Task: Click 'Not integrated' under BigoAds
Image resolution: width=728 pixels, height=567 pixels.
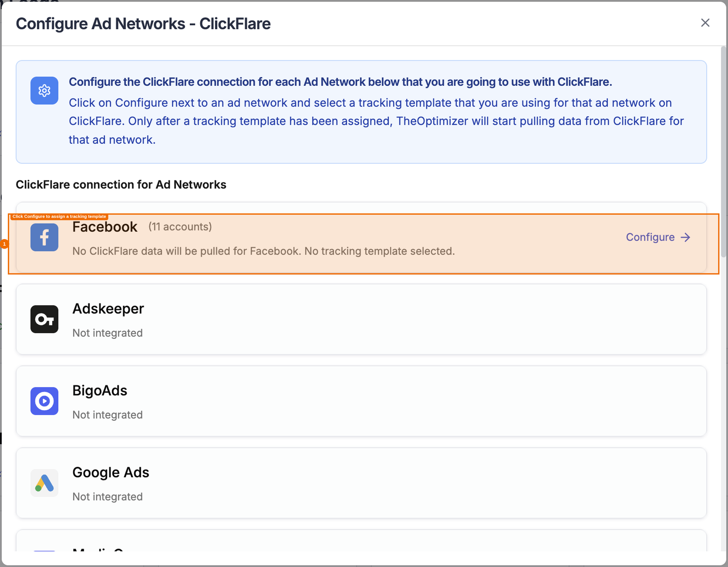Action: click(x=108, y=415)
